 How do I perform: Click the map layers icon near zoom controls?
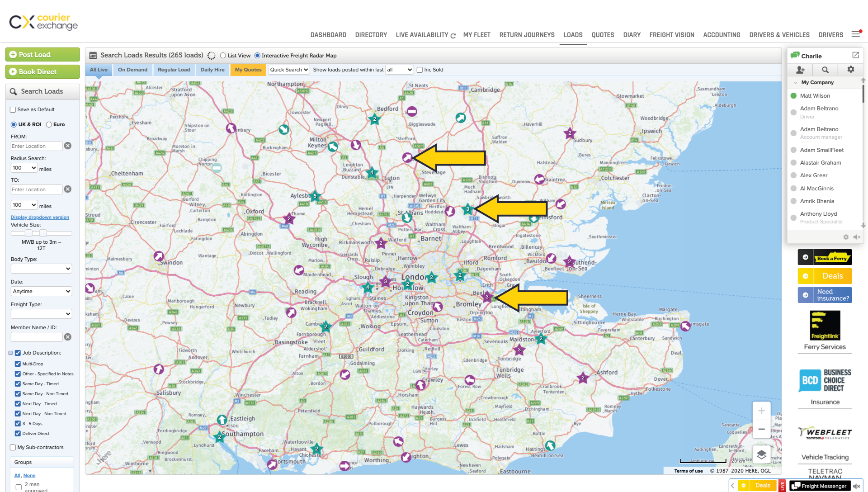762,454
